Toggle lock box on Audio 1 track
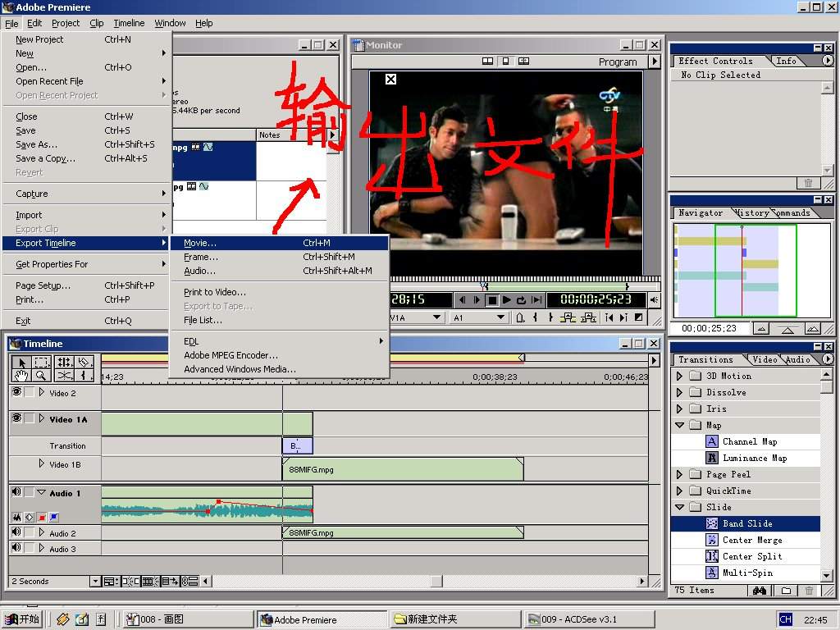This screenshot has width=840, height=630. tap(30, 492)
